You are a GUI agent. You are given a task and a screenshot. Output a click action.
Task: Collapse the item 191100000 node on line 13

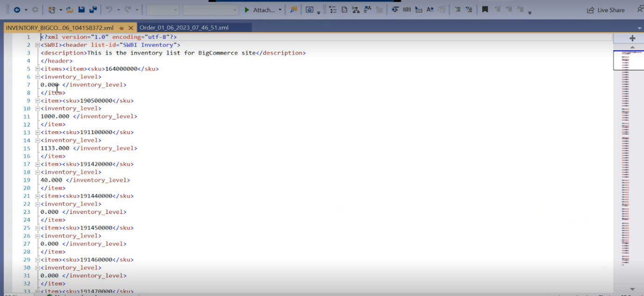tap(37, 132)
